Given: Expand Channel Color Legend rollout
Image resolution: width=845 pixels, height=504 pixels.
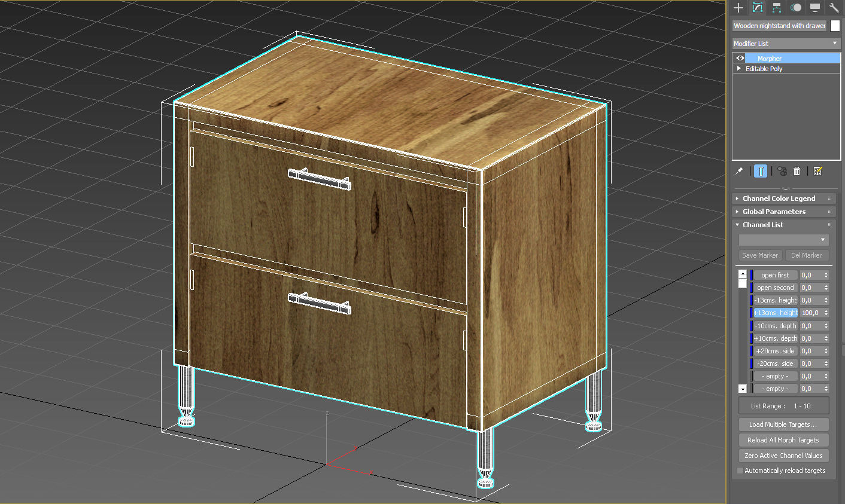Looking at the screenshot, I should click(x=784, y=198).
